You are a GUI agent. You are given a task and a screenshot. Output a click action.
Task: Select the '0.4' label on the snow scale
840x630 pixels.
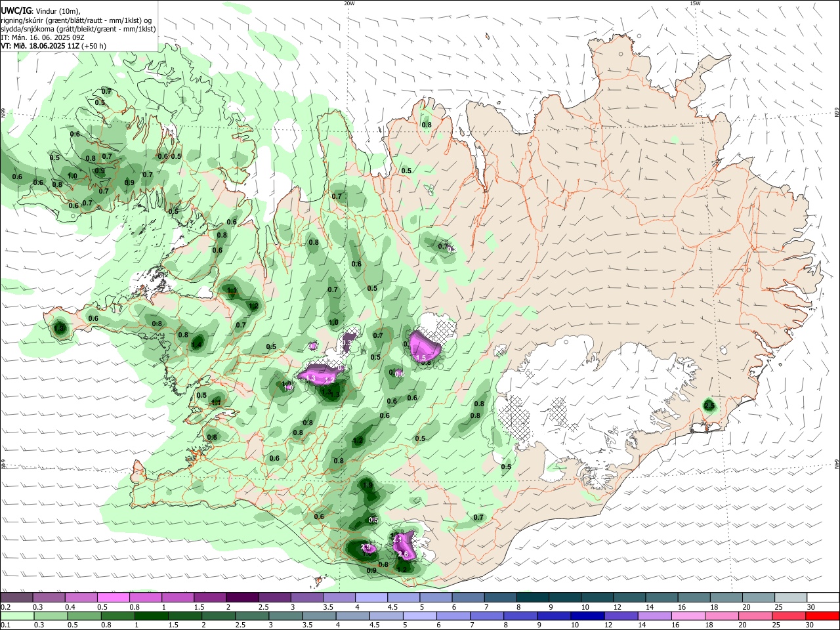[70, 607]
